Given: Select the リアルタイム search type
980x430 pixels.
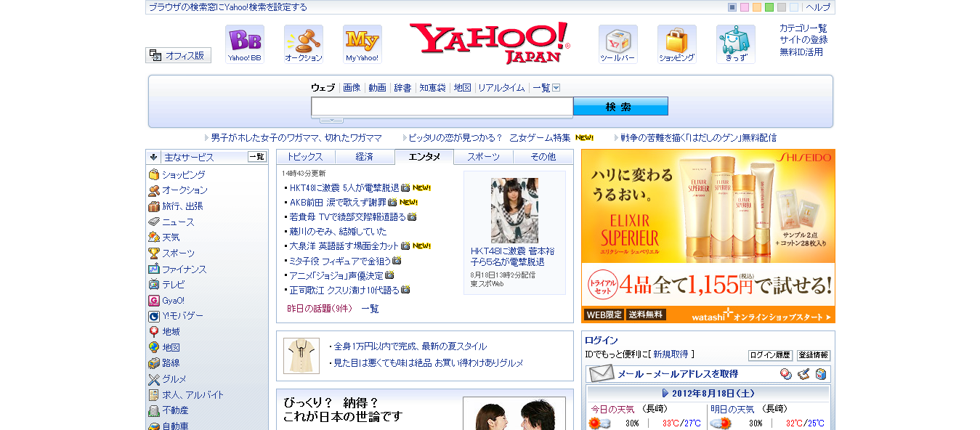Looking at the screenshot, I should pos(501,88).
